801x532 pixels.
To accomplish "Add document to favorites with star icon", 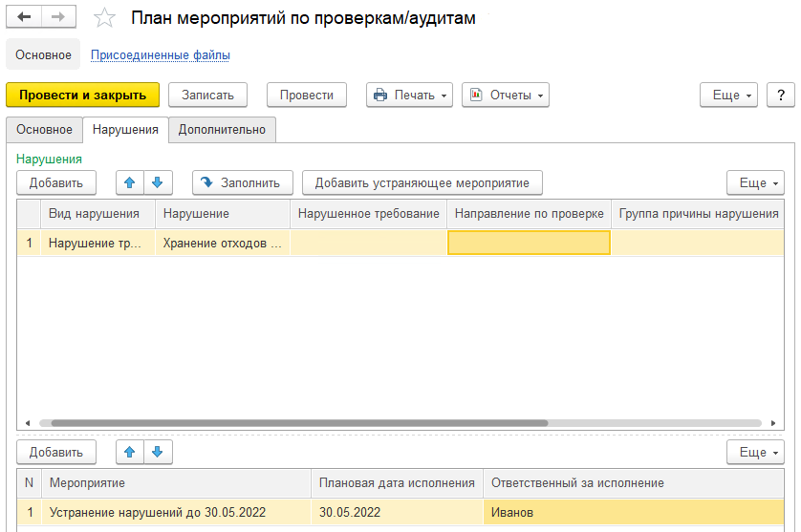I will pos(105,18).
